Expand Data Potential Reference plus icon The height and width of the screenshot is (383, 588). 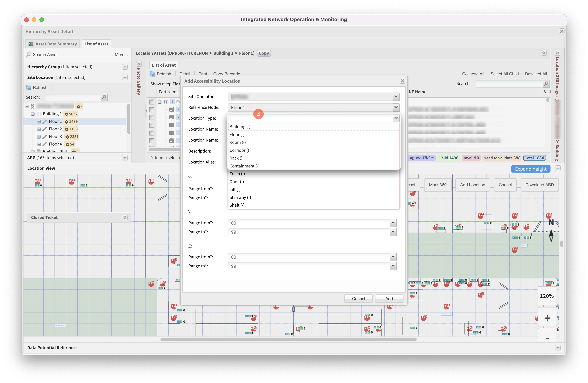tap(558, 347)
